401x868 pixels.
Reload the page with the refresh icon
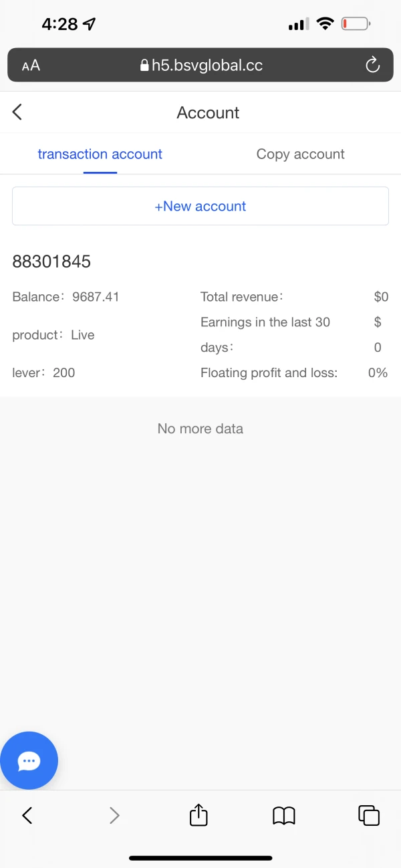pyautogui.click(x=372, y=65)
